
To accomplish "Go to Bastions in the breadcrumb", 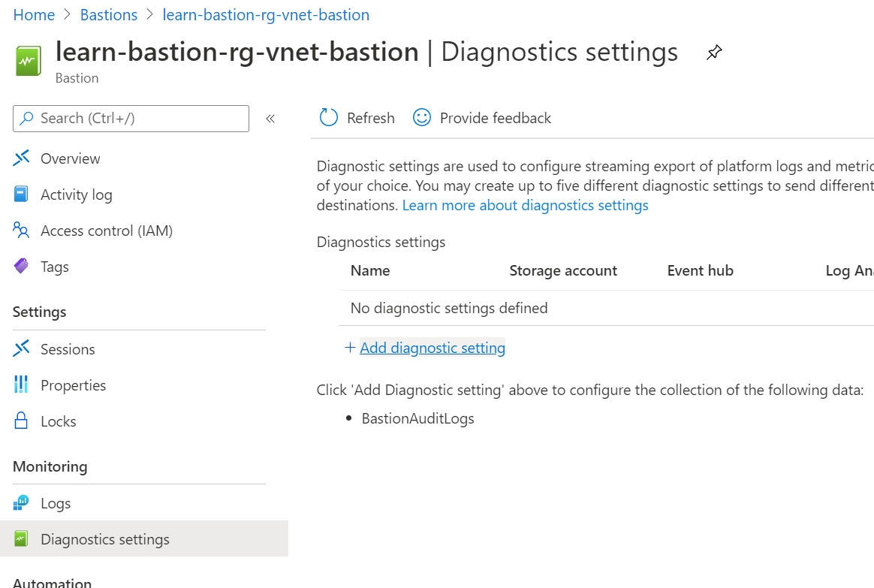I will coord(109,14).
